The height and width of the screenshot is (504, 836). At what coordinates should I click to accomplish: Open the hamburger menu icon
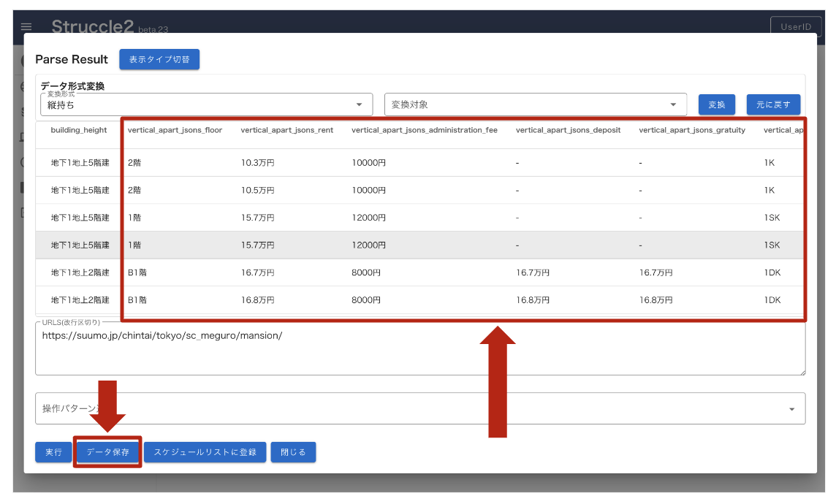click(26, 26)
